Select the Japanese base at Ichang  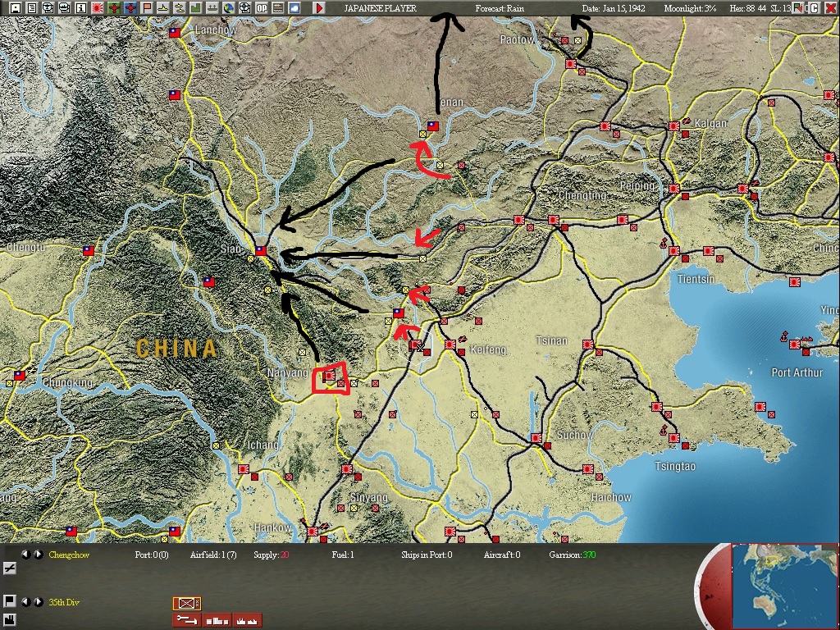(x=243, y=469)
